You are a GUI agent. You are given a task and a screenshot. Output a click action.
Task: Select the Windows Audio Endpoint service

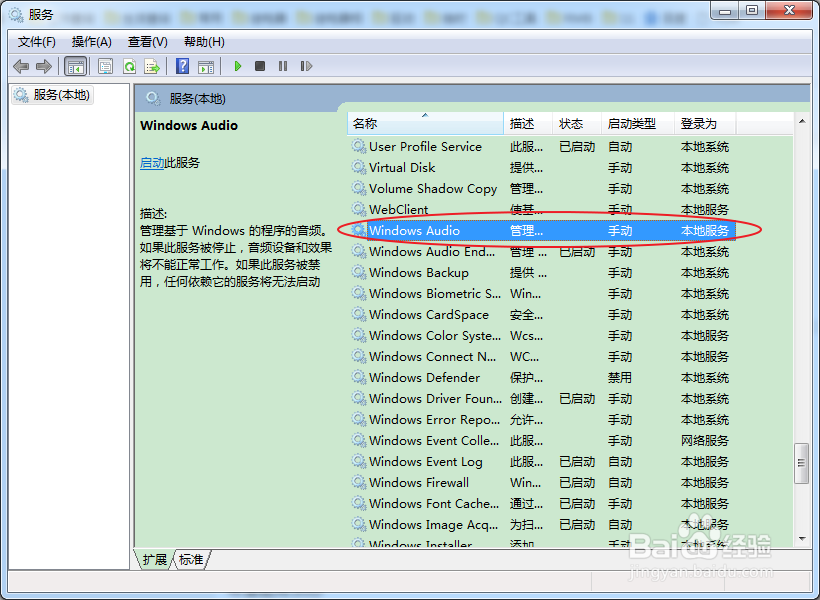pos(541,252)
